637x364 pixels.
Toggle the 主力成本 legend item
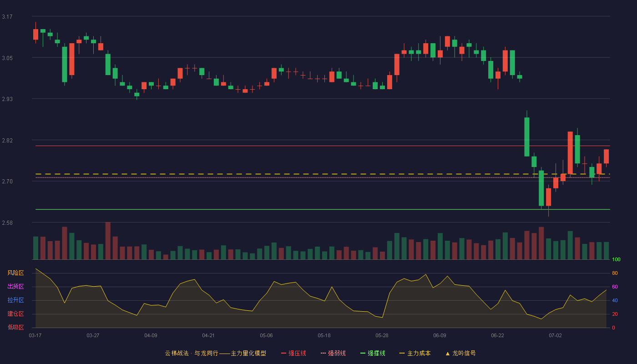click(415, 353)
